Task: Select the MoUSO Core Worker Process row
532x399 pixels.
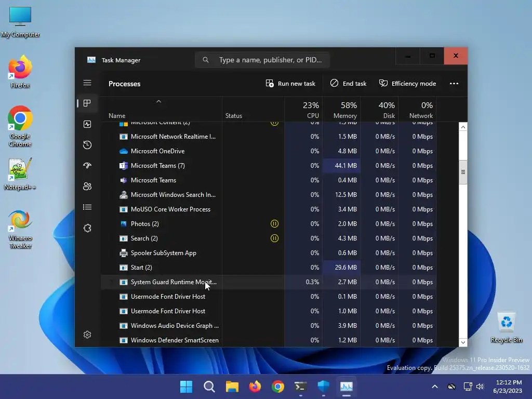Action: (x=269, y=209)
